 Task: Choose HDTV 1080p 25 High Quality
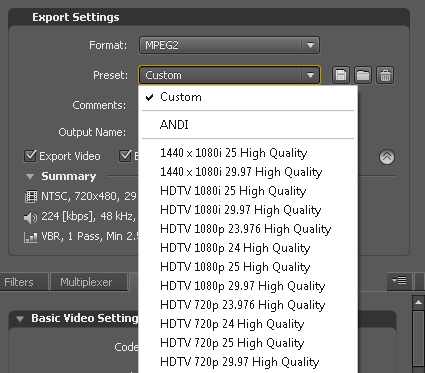(248, 267)
